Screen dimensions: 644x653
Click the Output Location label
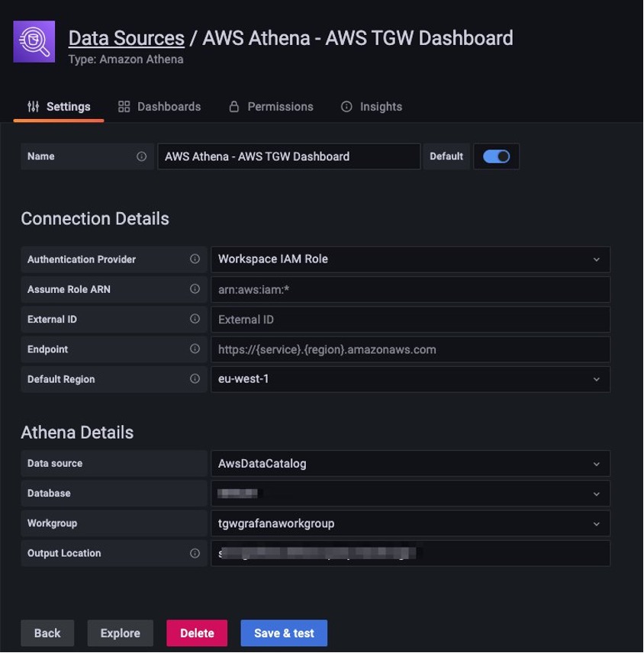(x=64, y=554)
